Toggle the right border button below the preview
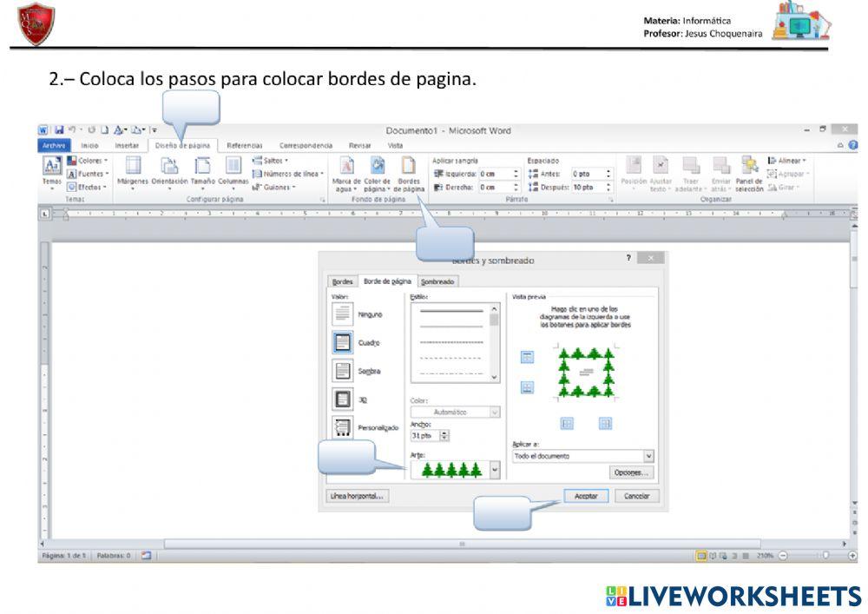The image size is (868, 614). [605, 423]
